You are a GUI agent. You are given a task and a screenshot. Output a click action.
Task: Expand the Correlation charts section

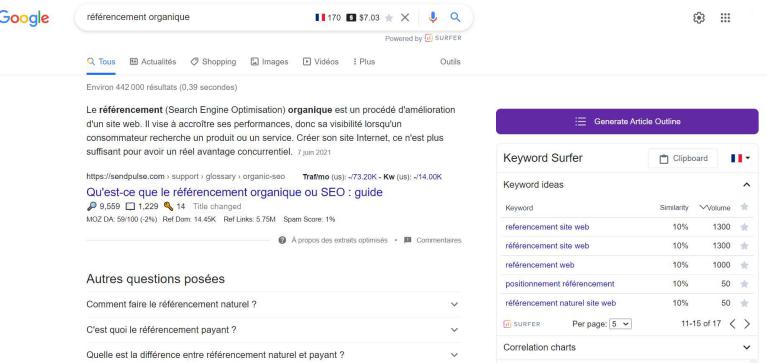tap(746, 347)
